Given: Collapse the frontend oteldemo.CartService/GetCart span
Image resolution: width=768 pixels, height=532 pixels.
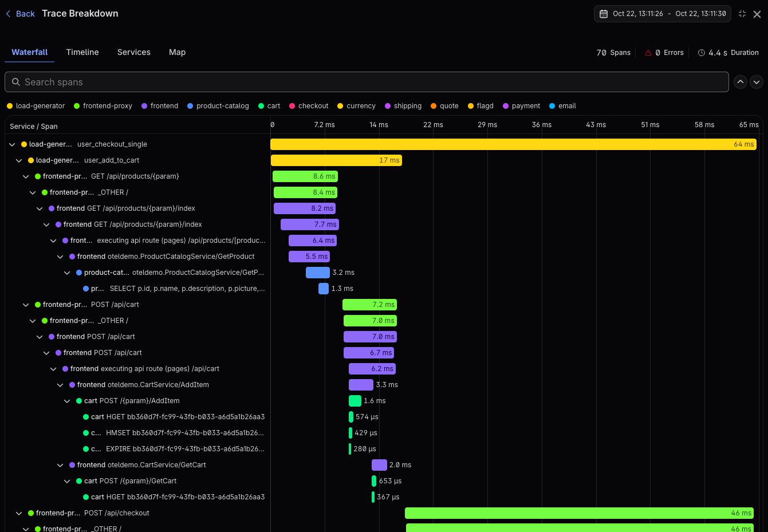Looking at the screenshot, I should [x=60, y=465].
